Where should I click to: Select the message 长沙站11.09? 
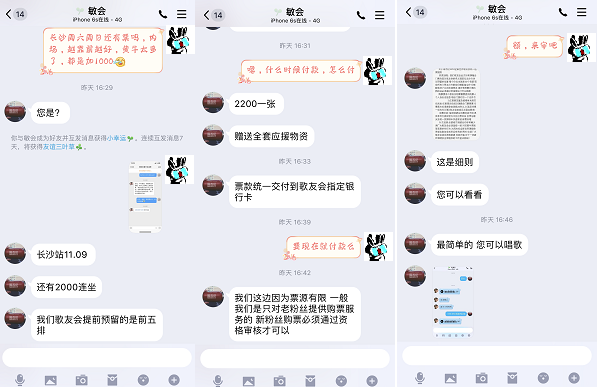(63, 254)
